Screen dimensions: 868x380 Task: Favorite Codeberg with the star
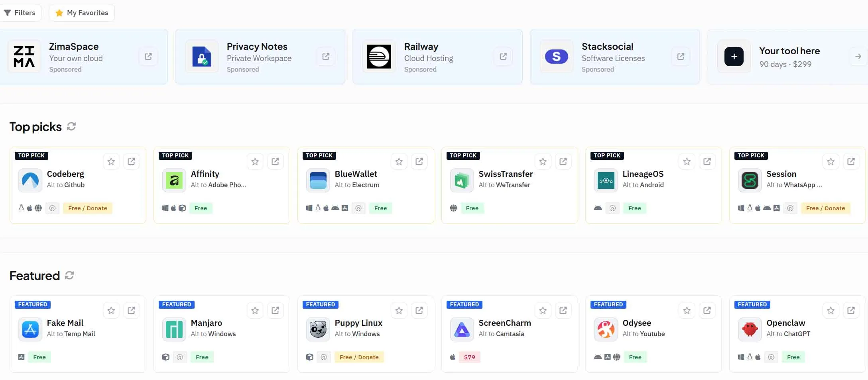point(111,161)
